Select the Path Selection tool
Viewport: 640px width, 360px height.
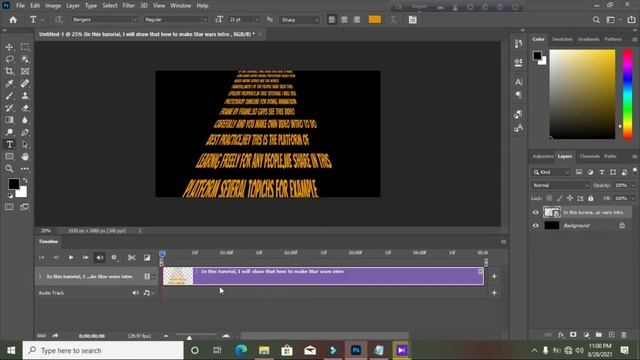coord(25,144)
